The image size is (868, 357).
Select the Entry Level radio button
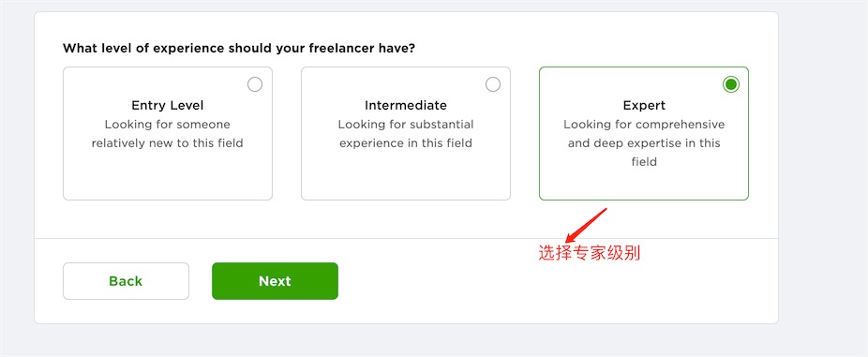point(255,84)
